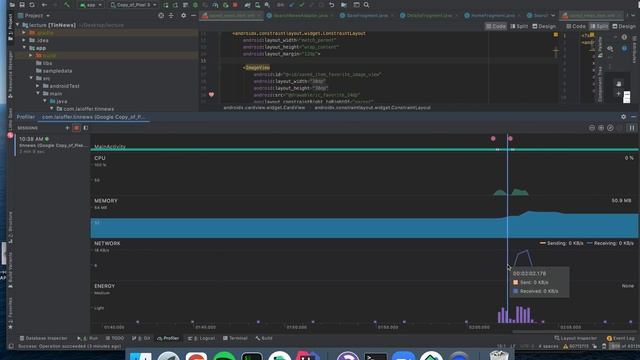The width and height of the screenshot is (640, 360).
Task: Click the Make Project hammer icon
Action: click(67, 5)
